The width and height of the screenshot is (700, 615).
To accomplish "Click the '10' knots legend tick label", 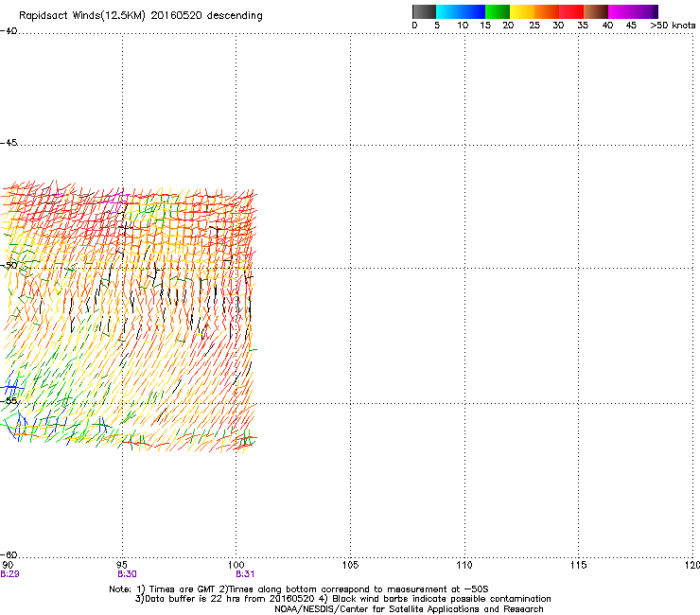I will coord(463,26).
